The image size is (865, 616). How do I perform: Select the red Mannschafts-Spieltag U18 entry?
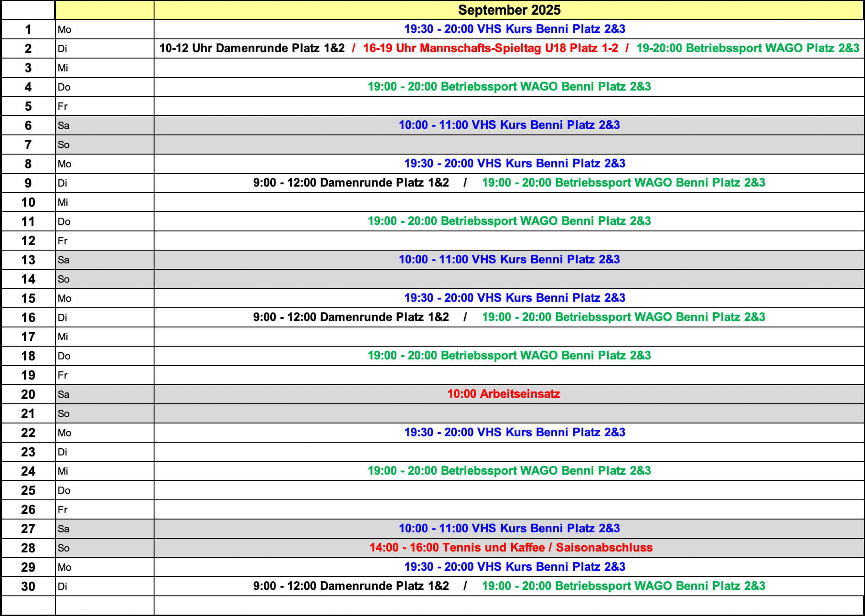click(490, 48)
